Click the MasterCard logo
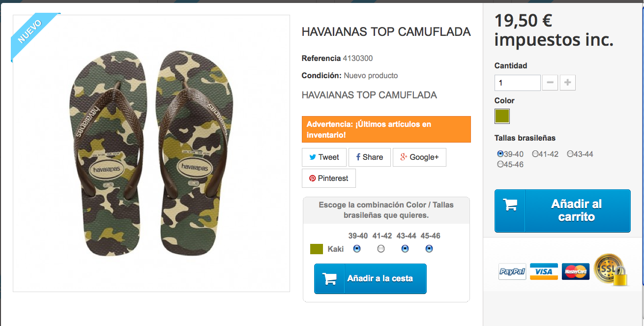 tap(576, 271)
